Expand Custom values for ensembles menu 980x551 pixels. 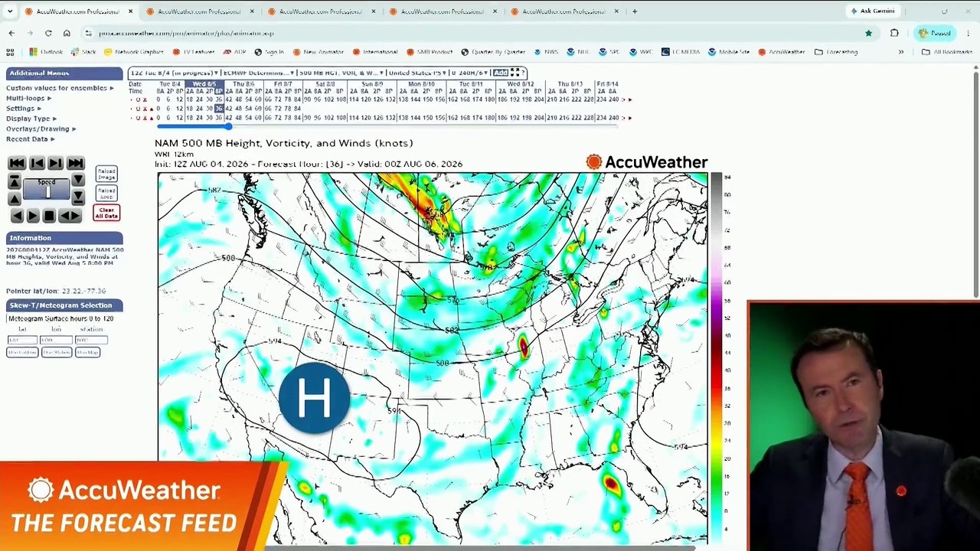click(60, 88)
